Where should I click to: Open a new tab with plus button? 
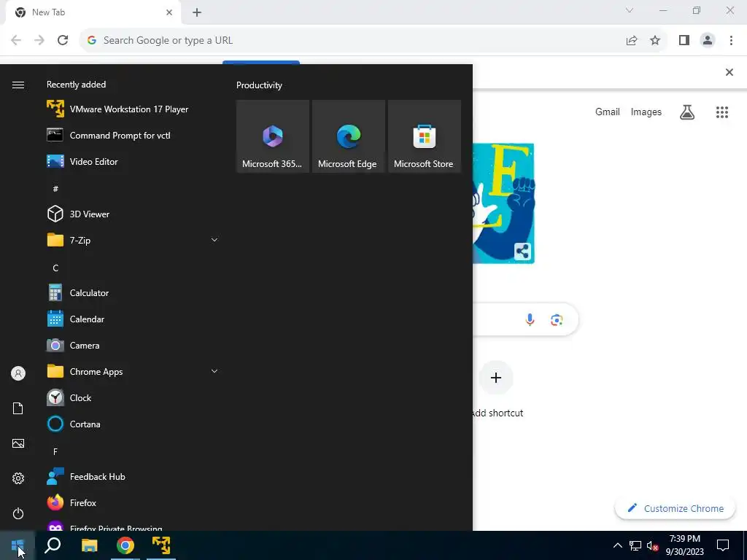(197, 12)
